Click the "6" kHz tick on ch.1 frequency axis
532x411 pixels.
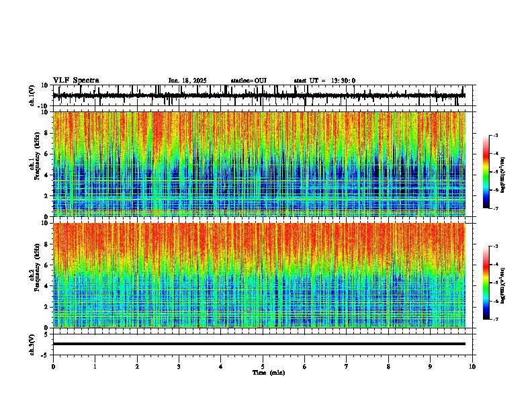pyautogui.click(x=47, y=154)
